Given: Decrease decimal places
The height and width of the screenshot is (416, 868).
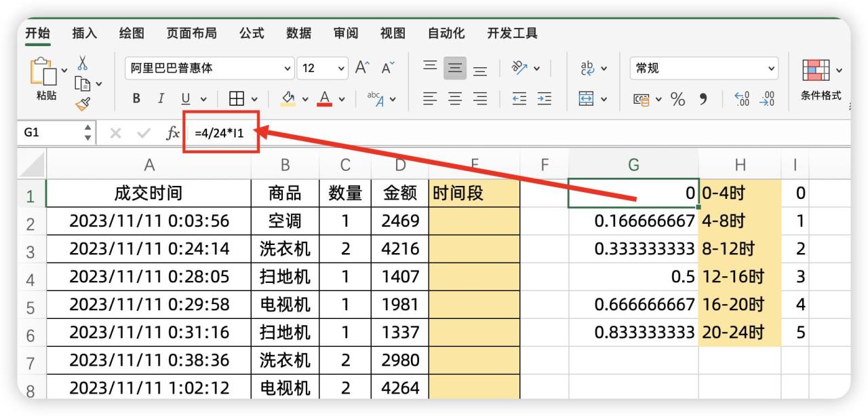Looking at the screenshot, I should tap(768, 99).
